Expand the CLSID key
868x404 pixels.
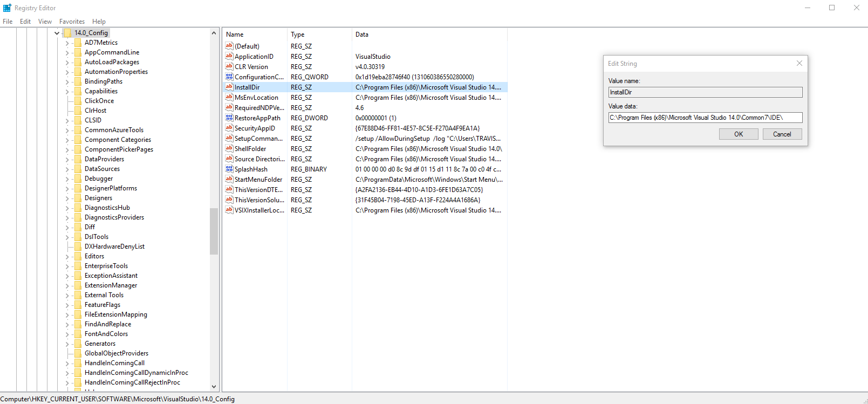tap(67, 120)
